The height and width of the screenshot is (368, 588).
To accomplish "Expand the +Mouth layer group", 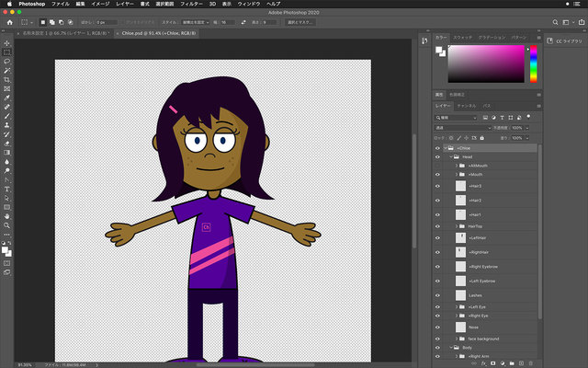I will 458,173.
